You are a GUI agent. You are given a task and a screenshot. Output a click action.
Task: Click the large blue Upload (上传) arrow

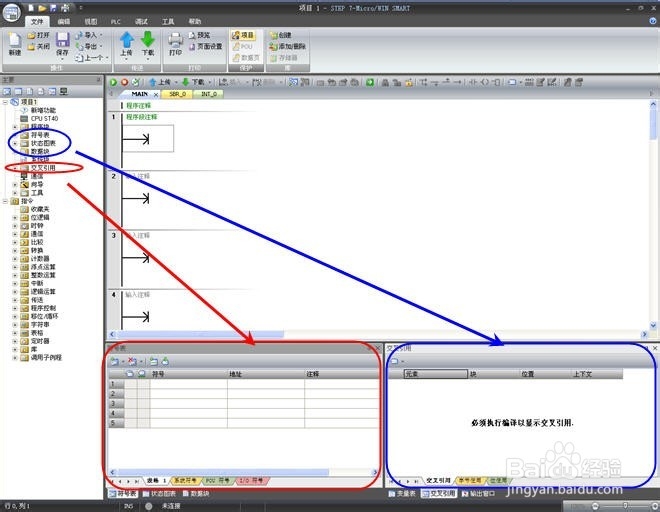(126, 40)
